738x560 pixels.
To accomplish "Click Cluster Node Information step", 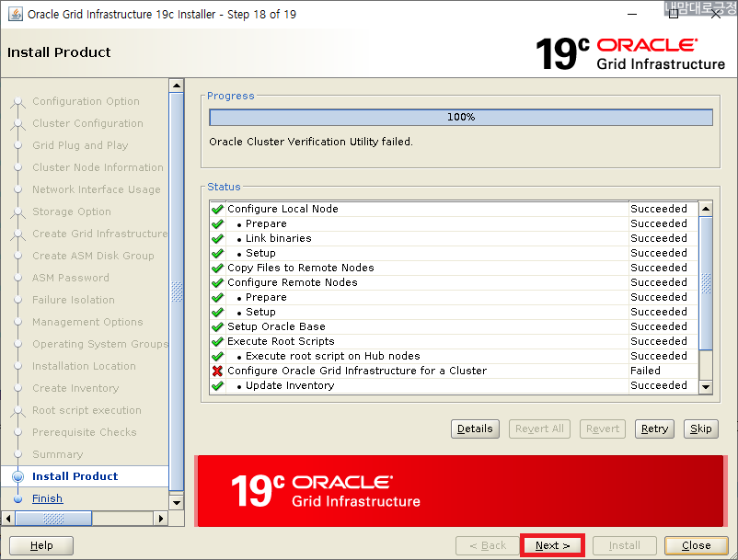I will coord(98,167).
